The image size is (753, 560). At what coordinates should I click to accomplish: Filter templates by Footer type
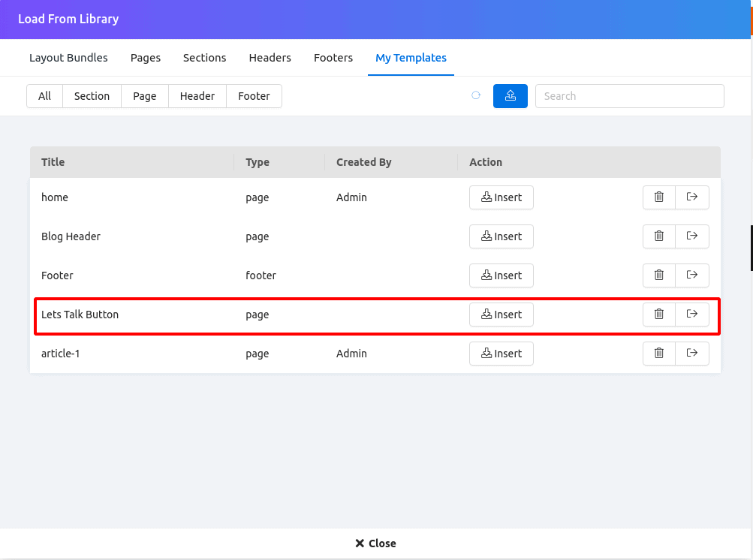(254, 96)
